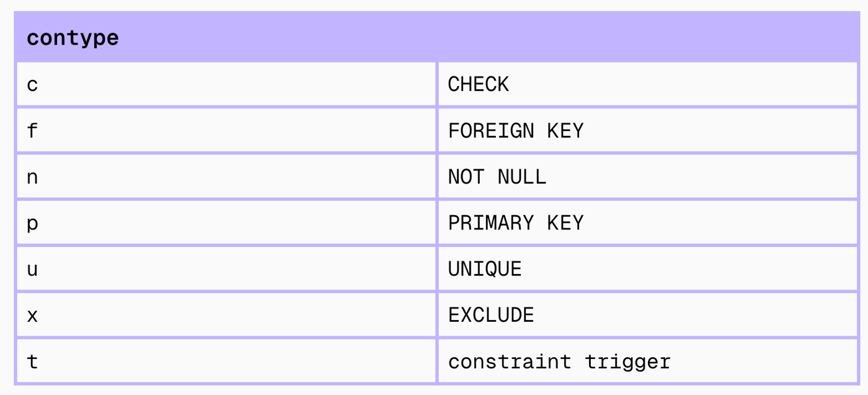Click the word NULL in the table
The width and height of the screenshot is (868, 395).
pyautogui.click(x=521, y=177)
